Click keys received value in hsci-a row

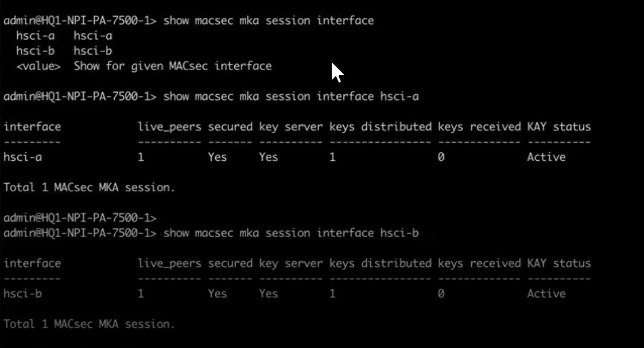point(441,157)
